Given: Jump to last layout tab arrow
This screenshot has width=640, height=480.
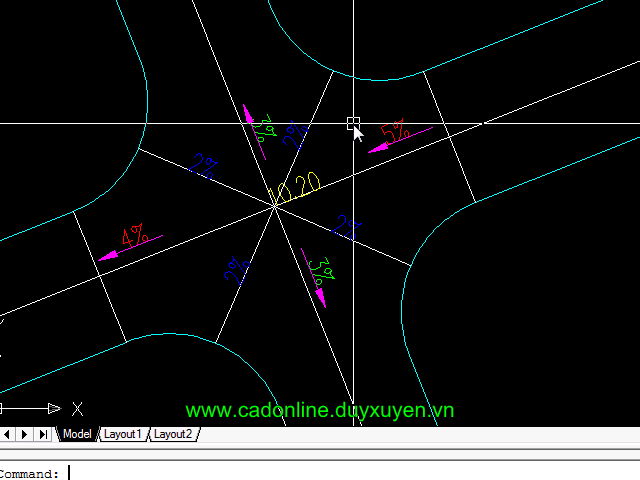Looking at the screenshot, I should click(x=43, y=434).
